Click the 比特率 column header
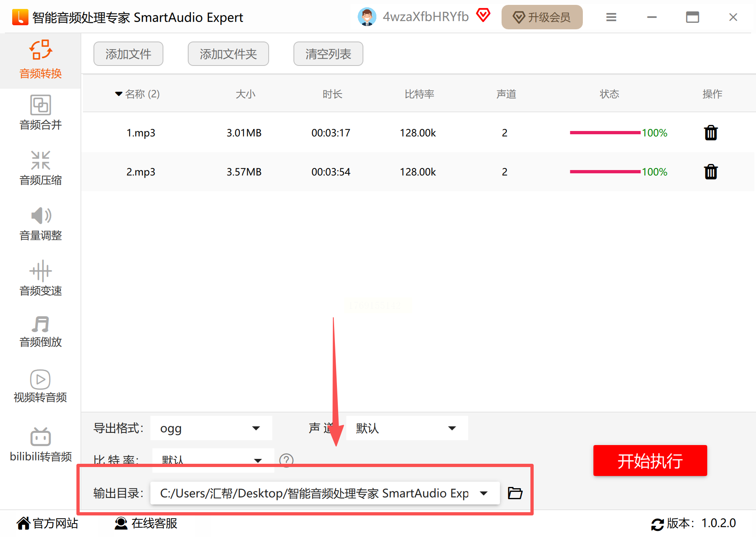Viewport: 756px width, 537px height. [x=419, y=94]
